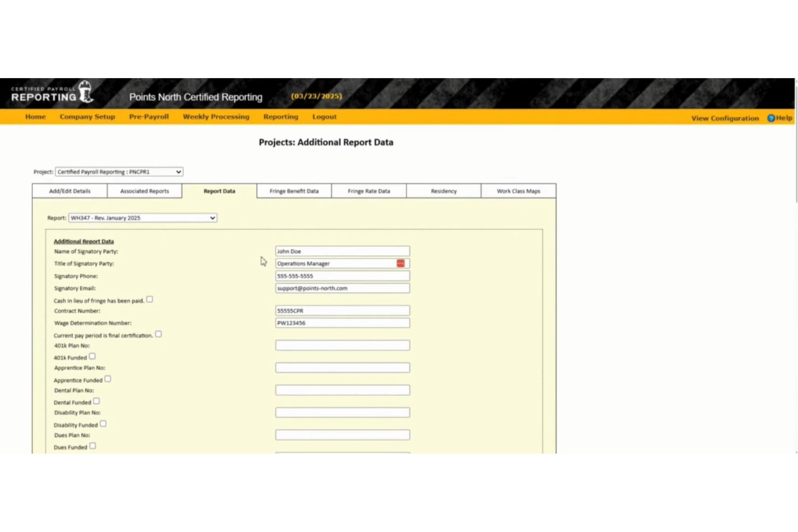Open the Home menu
The width and height of the screenshot is (798, 532).
click(36, 116)
